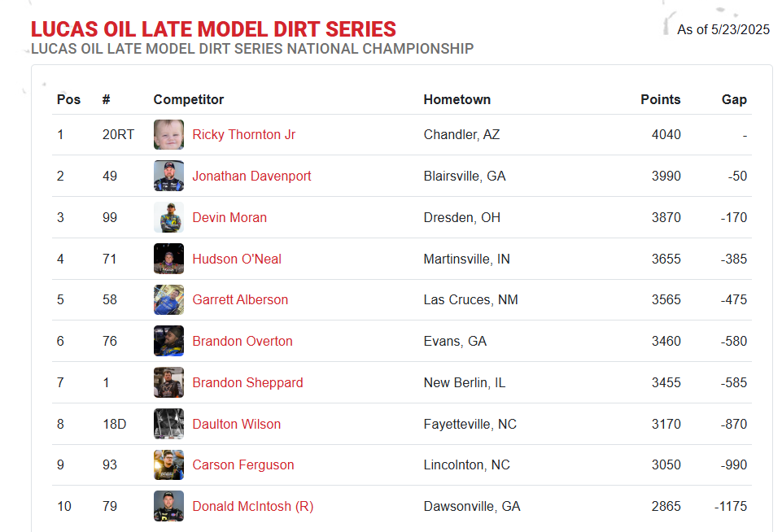Select Brandon Overton's driver photo
The image size is (782, 532).
coord(168,341)
